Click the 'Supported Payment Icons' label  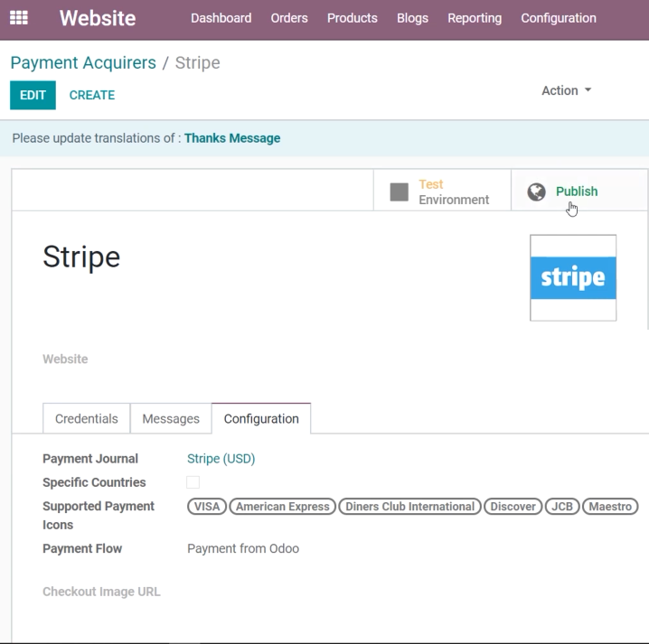tap(99, 516)
